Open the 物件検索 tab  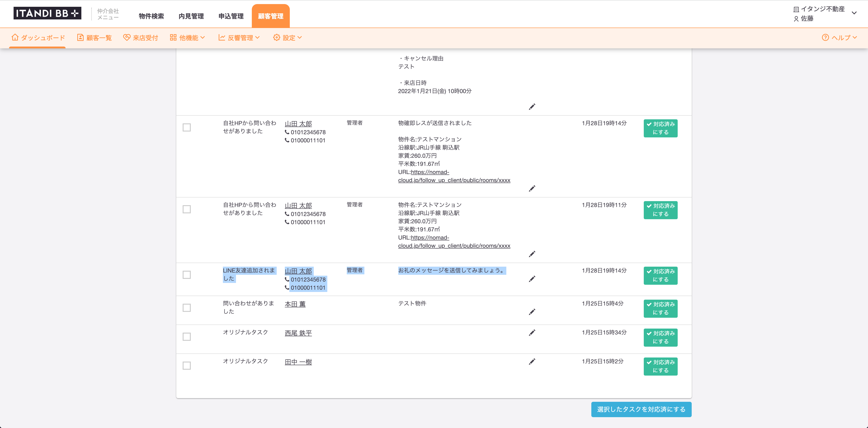point(151,16)
